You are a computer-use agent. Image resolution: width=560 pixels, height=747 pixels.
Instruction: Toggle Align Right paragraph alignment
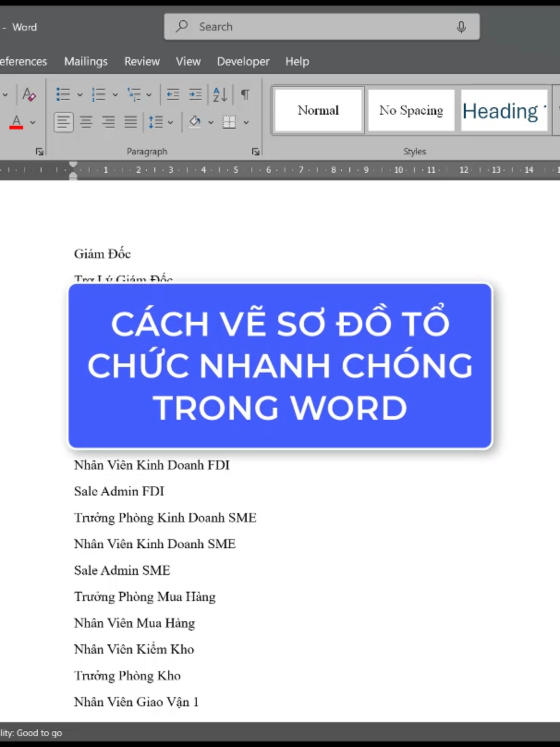(109, 122)
